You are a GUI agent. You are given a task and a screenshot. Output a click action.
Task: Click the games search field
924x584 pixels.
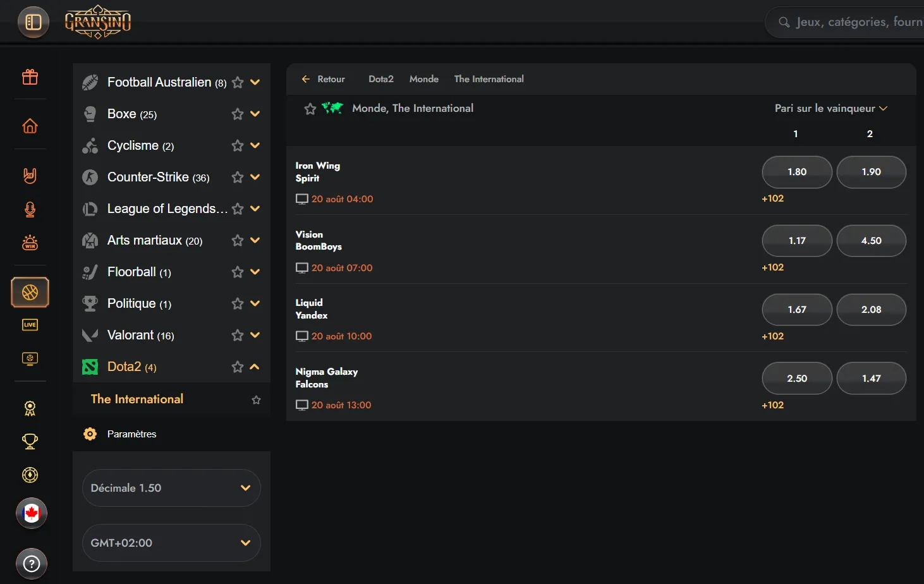(845, 22)
